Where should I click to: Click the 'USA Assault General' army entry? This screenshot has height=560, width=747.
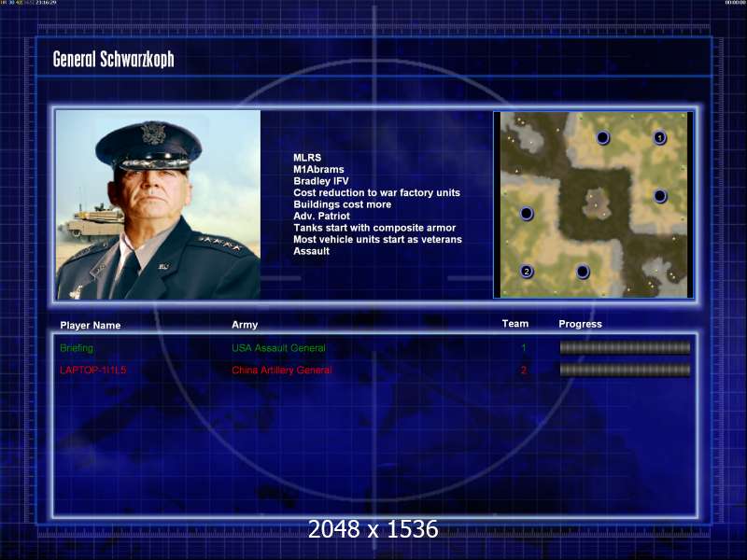[x=278, y=348]
